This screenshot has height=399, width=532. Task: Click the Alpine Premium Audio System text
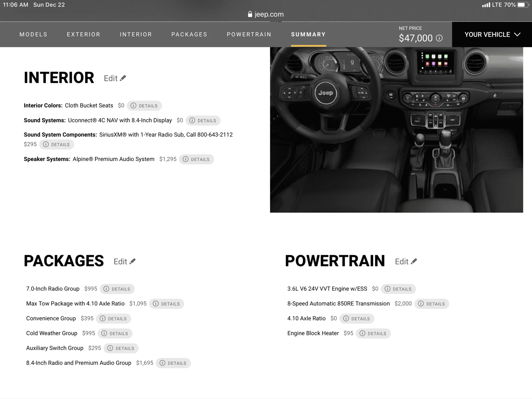(x=113, y=159)
